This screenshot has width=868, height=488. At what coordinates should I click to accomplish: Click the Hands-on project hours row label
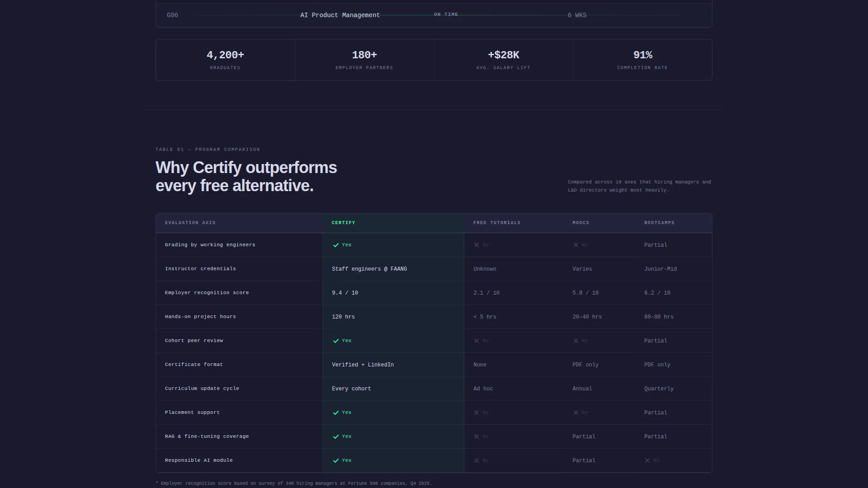coord(200,317)
